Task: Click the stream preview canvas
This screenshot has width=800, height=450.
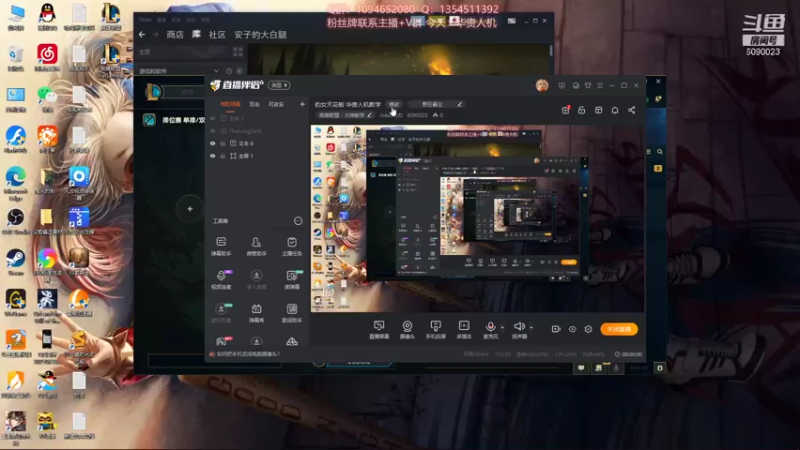Action: click(478, 218)
